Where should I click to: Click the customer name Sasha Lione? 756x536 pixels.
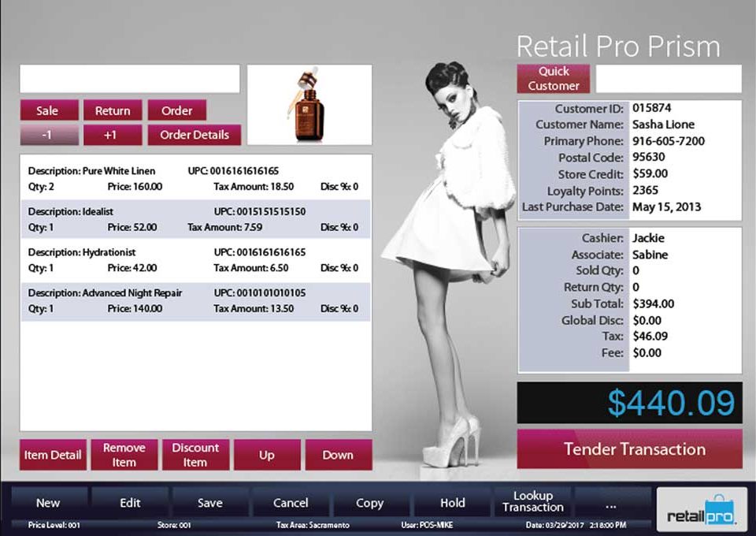pos(663,125)
